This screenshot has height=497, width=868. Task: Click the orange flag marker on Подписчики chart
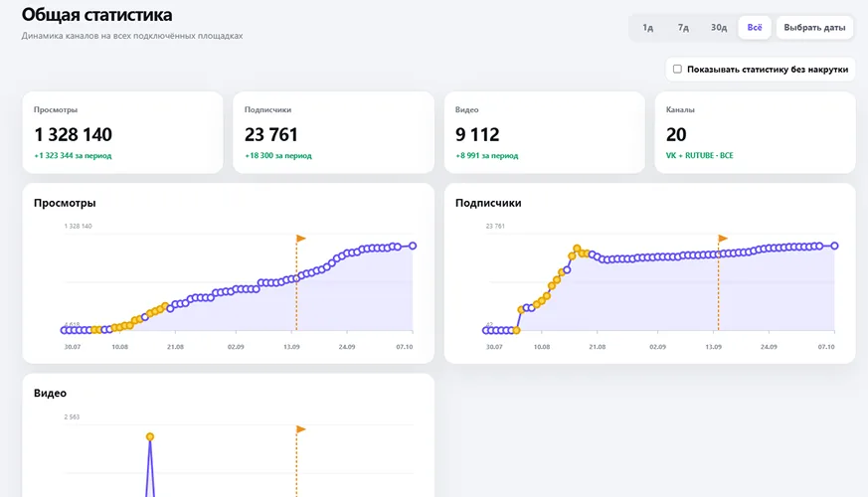click(x=723, y=239)
